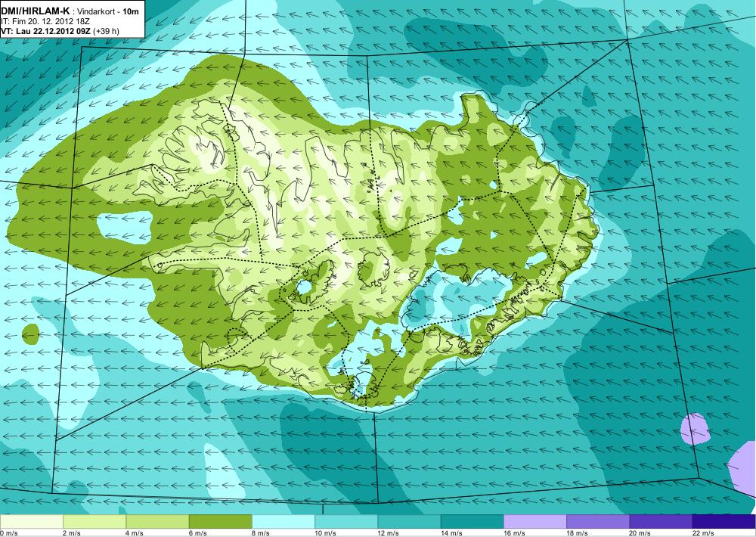The image size is (756, 537).
Task: Click the medium green 4–6 m/s legend swatch
Action: tap(158, 521)
